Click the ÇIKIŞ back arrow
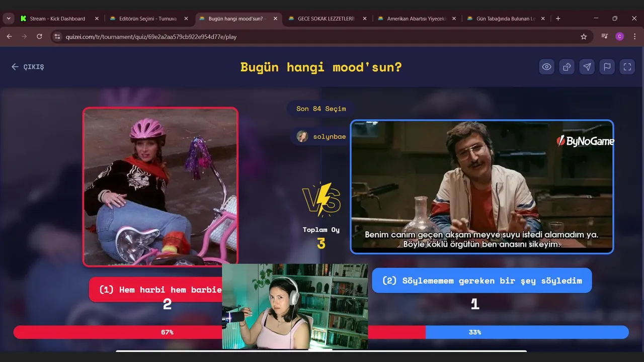The height and width of the screenshot is (362, 644). click(28, 67)
